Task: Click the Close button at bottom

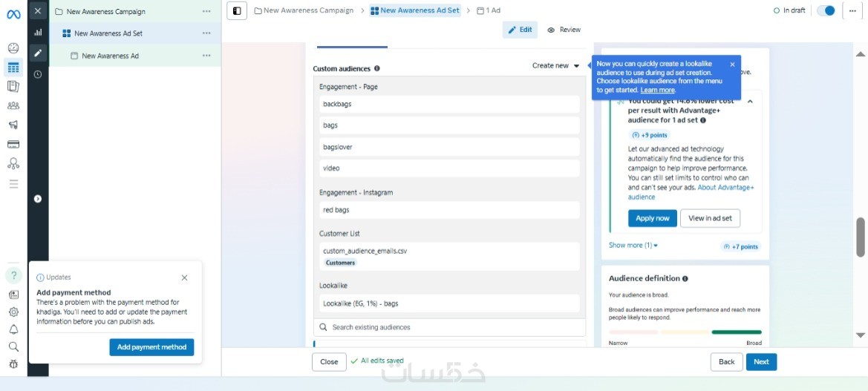Action: (329, 361)
